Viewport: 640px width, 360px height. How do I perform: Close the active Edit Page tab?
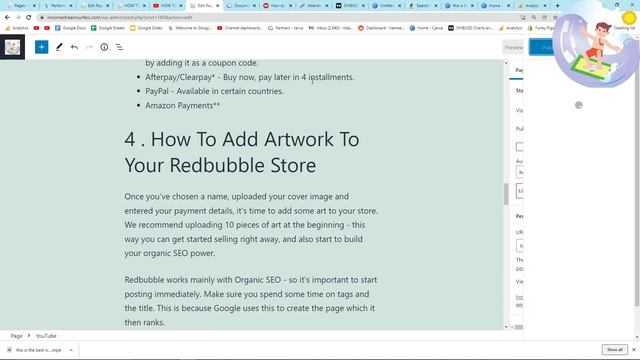218,6
